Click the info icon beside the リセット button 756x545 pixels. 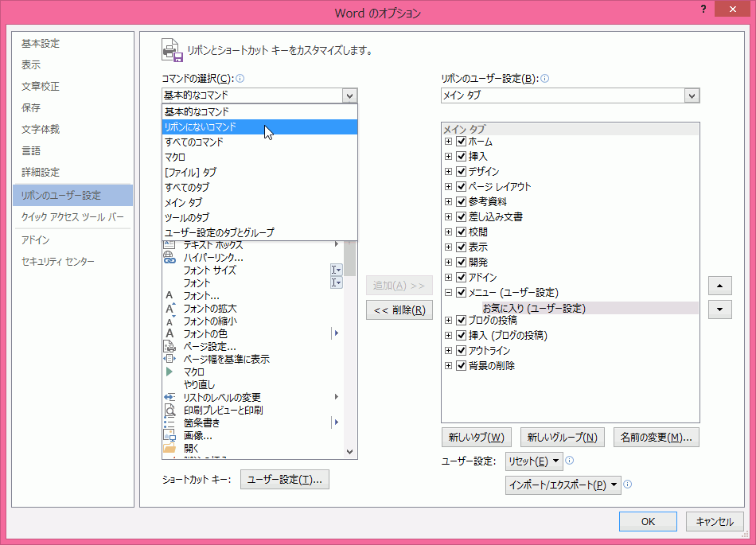tap(570, 461)
